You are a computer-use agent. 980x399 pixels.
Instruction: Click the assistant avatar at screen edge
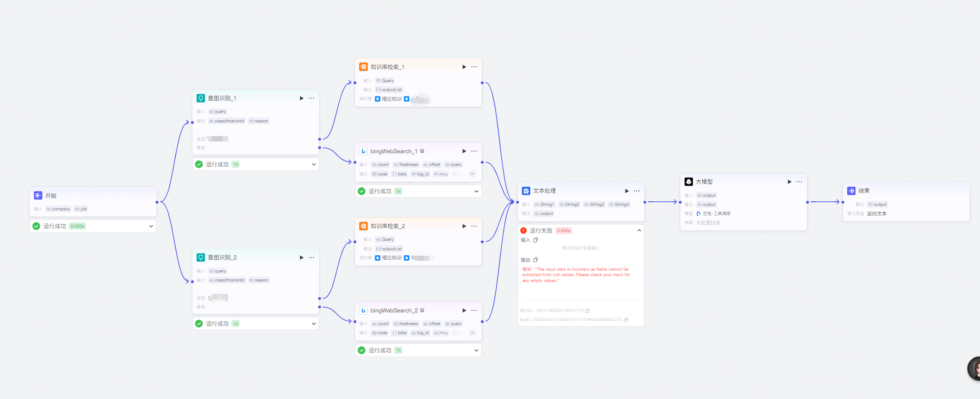(x=974, y=368)
